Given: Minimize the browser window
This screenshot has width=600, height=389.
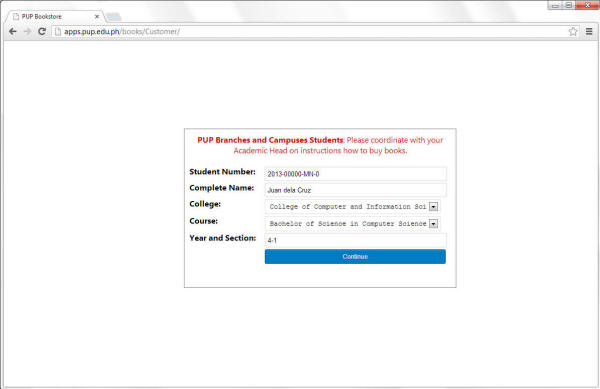Looking at the screenshot, I should point(555,5).
